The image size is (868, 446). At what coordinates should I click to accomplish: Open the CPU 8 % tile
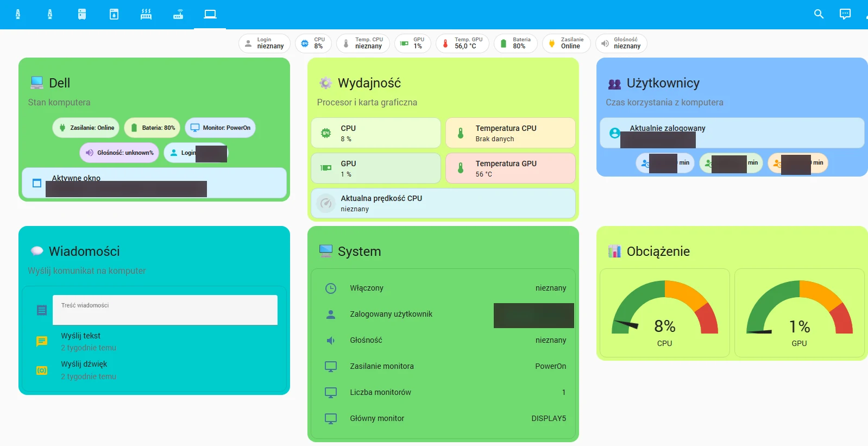pos(376,133)
